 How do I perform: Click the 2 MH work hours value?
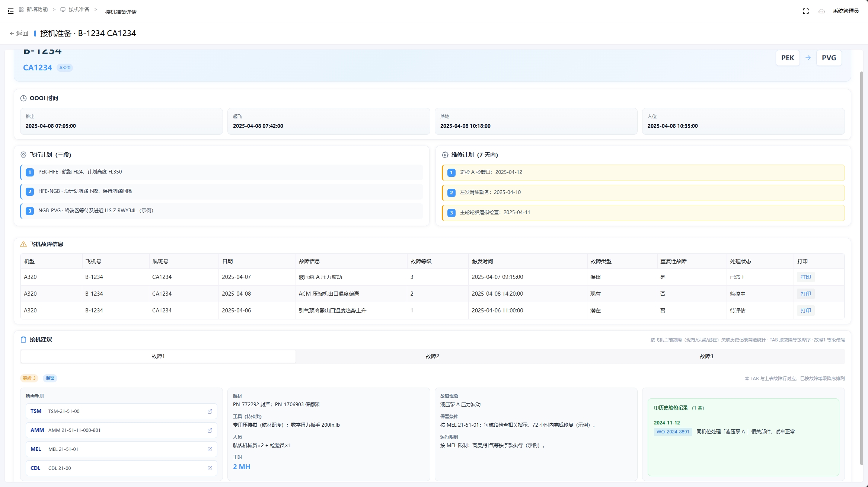(x=242, y=467)
